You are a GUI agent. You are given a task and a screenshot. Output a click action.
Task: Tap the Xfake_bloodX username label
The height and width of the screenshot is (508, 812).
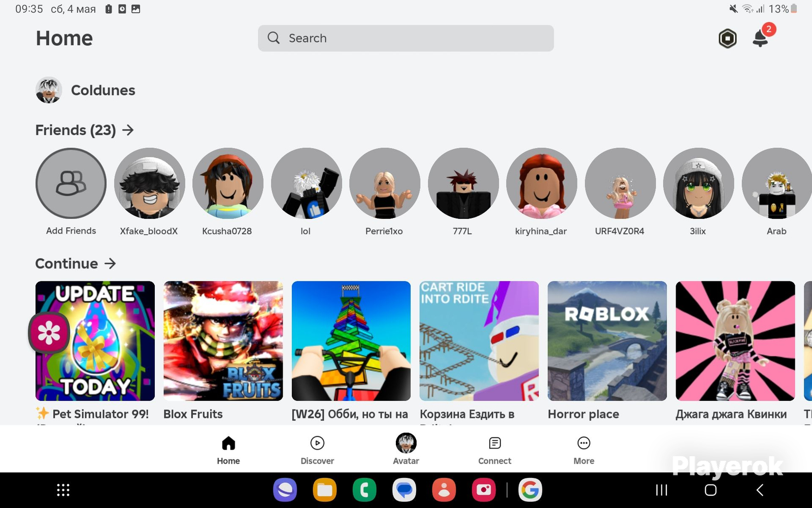(149, 231)
